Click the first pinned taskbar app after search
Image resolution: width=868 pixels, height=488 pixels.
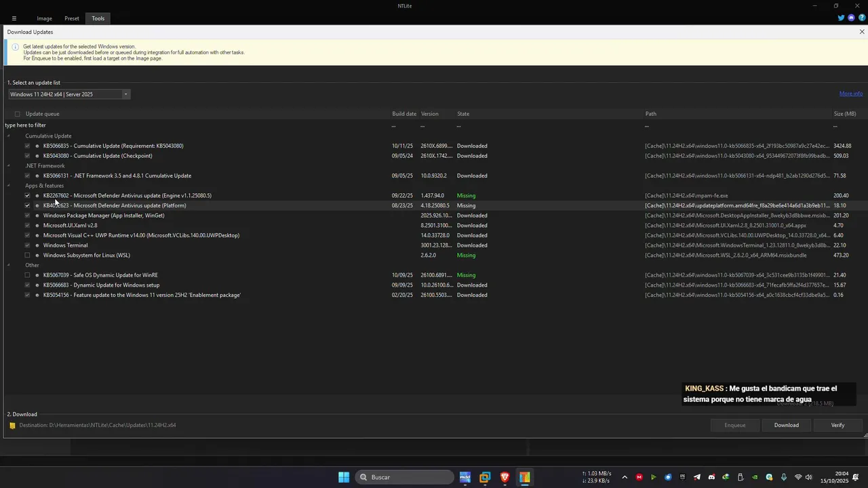(465, 477)
